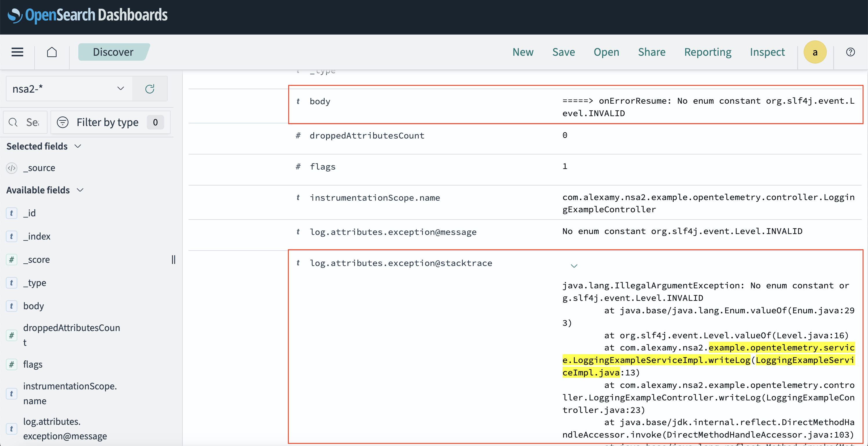Open the nsa2-* index pattern dropdown
The height and width of the screenshot is (446, 868).
tap(69, 89)
